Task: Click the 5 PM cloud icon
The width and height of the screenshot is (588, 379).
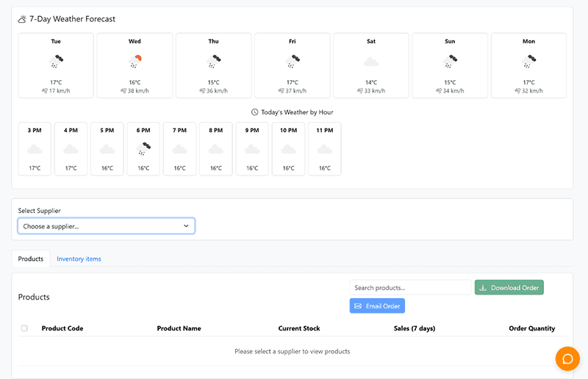Action: 107,150
